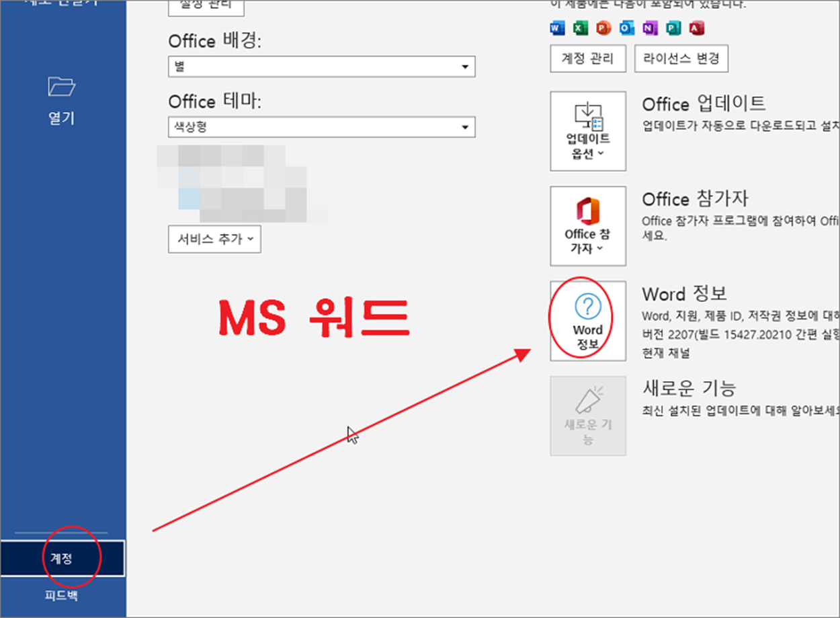Screen dimensions: 840x618
Task: Select 계정 in the sidebar
Action: click(x=62, y=559)
